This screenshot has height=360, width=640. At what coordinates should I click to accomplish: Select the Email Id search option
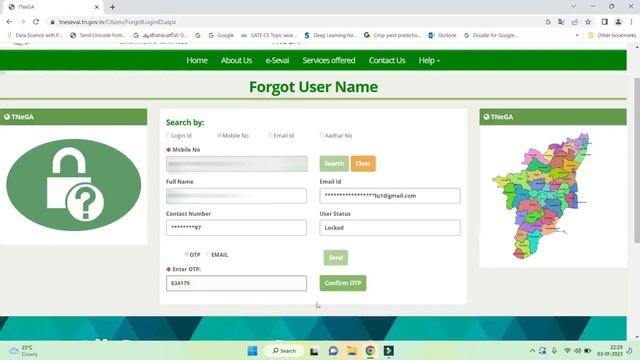click(x=270, y=135)
